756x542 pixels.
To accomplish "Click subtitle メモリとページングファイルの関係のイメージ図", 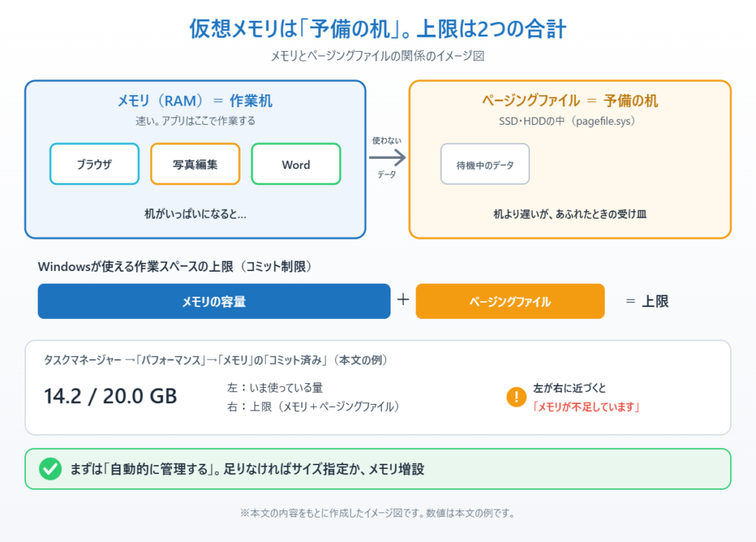I will (x=377, y=56).
